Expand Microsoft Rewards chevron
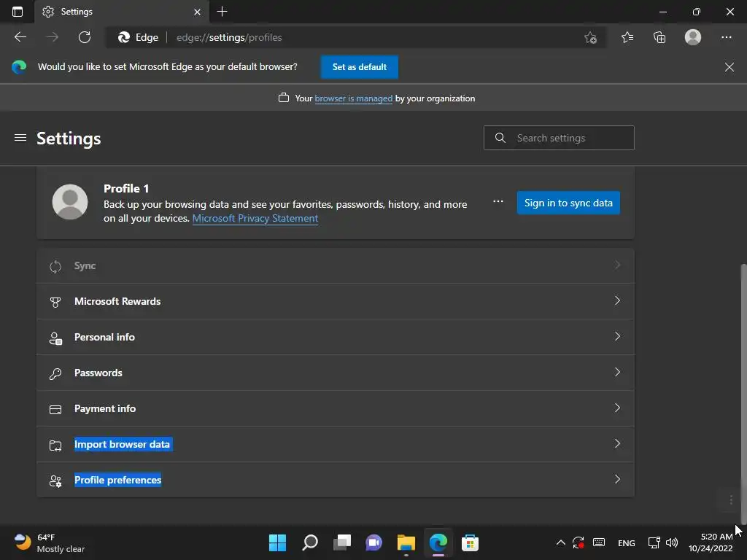 (617, 301)
